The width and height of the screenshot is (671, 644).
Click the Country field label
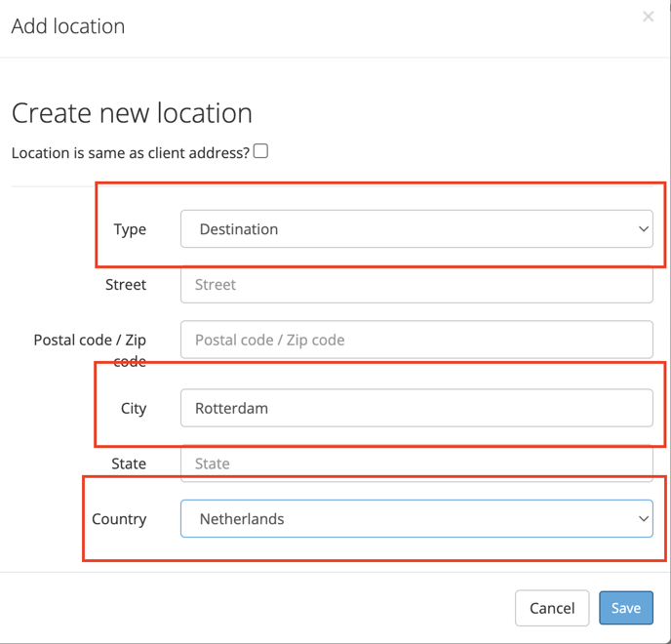[x=119, y=519]
